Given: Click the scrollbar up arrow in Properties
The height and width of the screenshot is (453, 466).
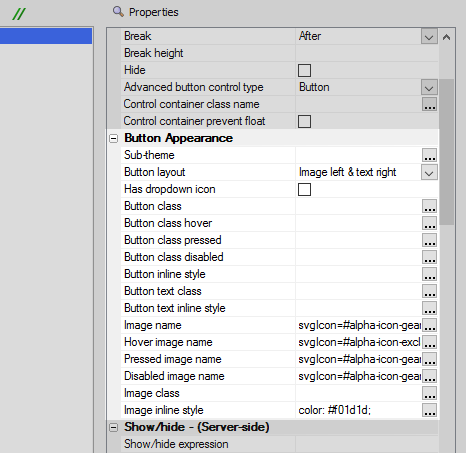Looking at the screenshot, I should pyautogui.click(x=447, y=37).
